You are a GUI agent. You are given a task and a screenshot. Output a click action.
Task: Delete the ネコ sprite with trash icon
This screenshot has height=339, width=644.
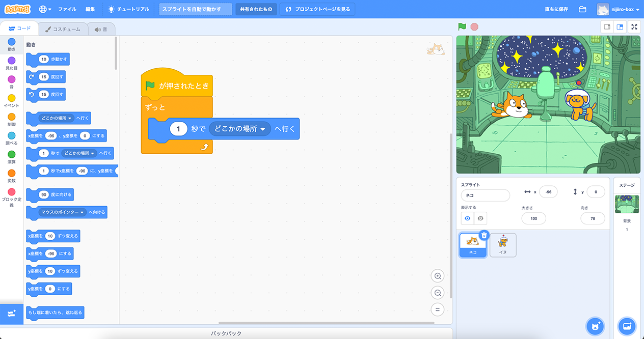(x=484, y=235)
